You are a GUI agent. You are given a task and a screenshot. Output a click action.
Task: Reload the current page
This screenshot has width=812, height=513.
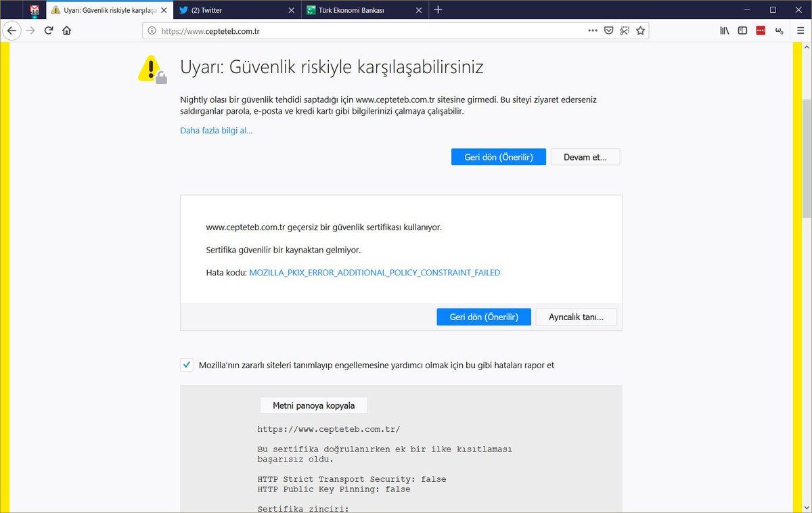[49, 30]
